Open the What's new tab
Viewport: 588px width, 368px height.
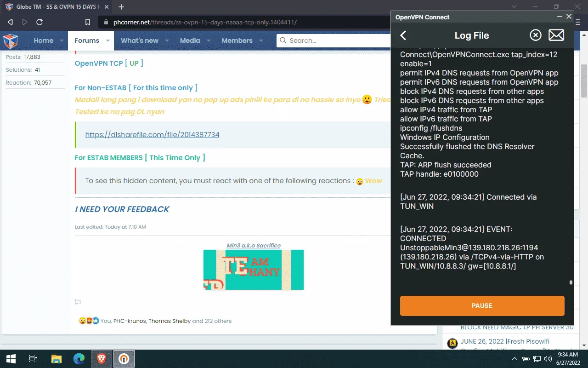tap(140, 40)
